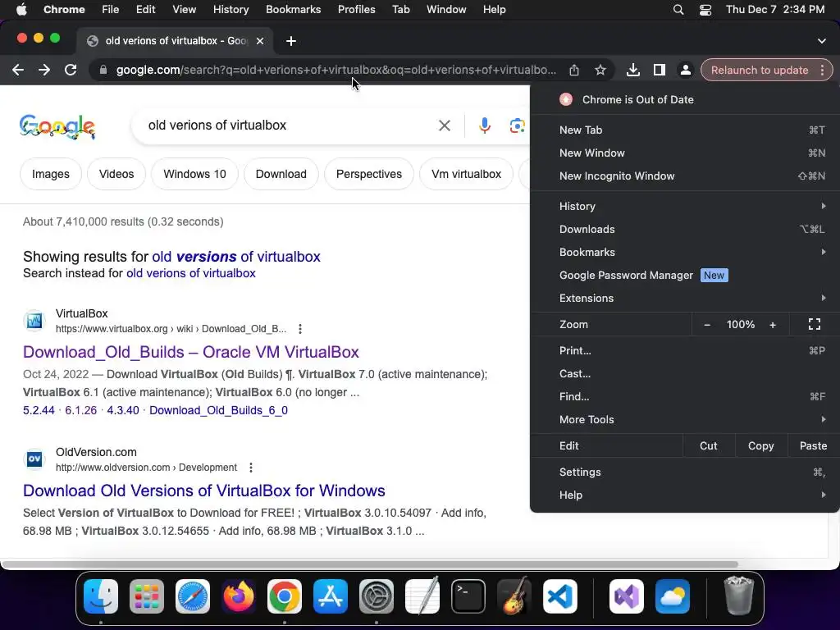This screenshot has width=840, height=630.
Task: Click the share icon in address bar
Action: tap(573, 71)
